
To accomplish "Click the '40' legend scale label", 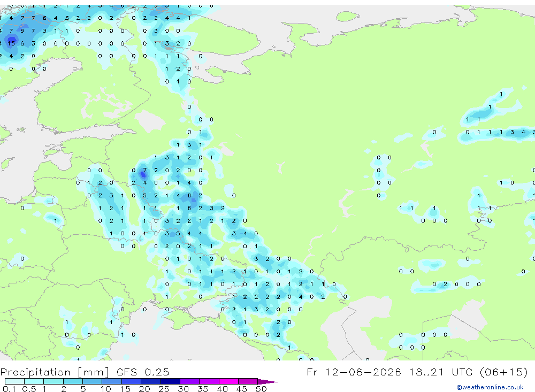I will (x=222, y=389).
